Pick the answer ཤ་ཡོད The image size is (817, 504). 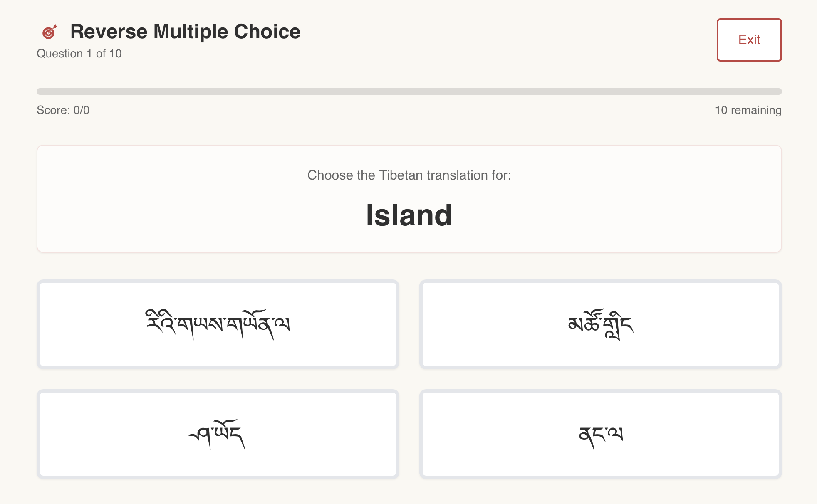(x=218, y=434)
